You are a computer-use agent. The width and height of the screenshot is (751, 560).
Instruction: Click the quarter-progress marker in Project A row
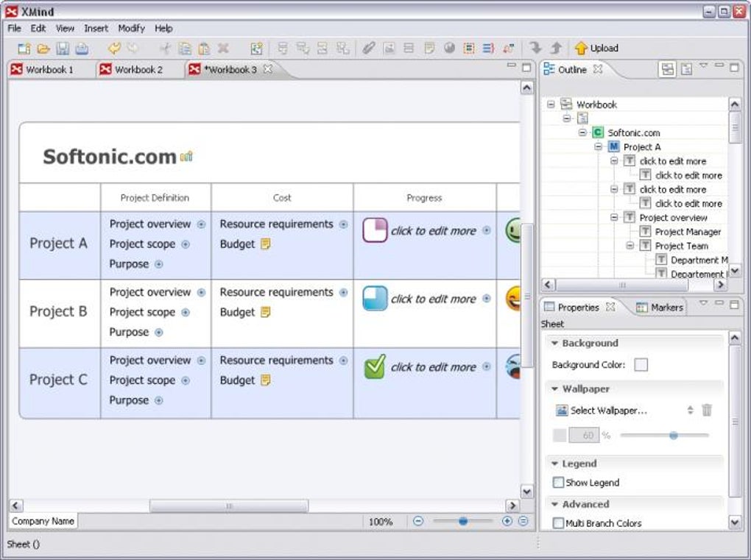[375, 230]
